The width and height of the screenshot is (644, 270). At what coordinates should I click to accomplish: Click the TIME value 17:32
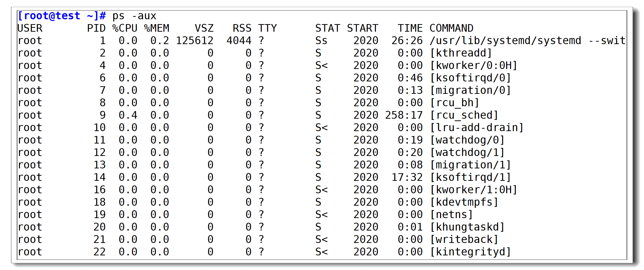click(x=407, y=177)
